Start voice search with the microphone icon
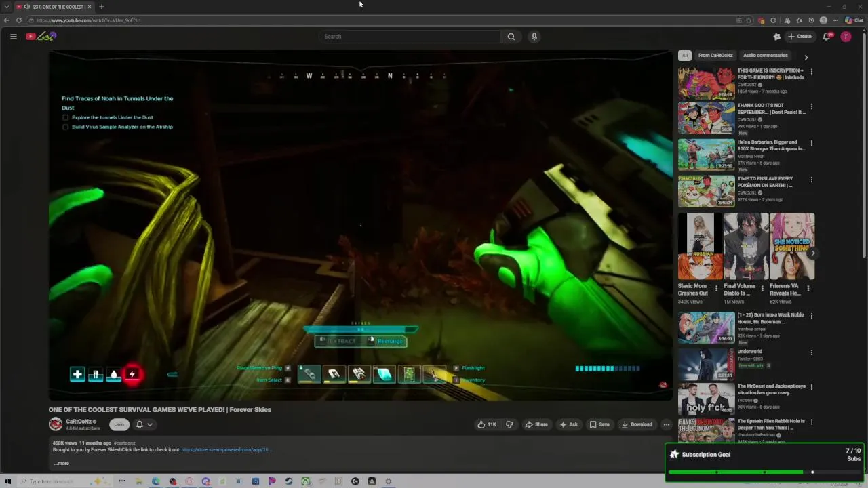 click(534, 37)
